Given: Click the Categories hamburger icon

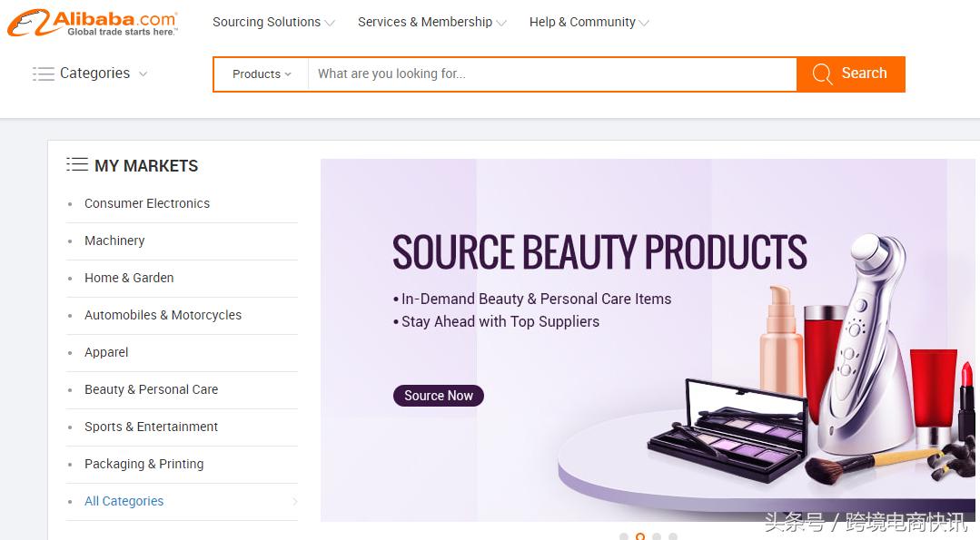Looking at the screenshot, I should (43, 74).
